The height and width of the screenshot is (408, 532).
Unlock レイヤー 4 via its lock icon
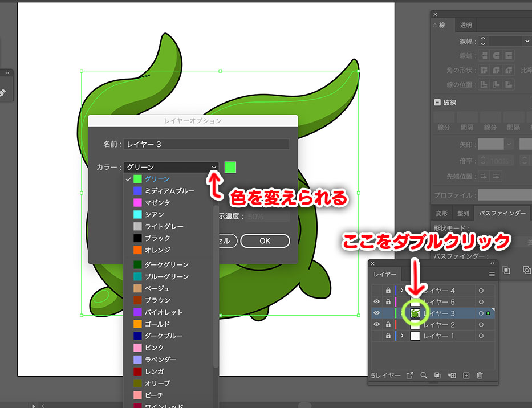(388, 290)
